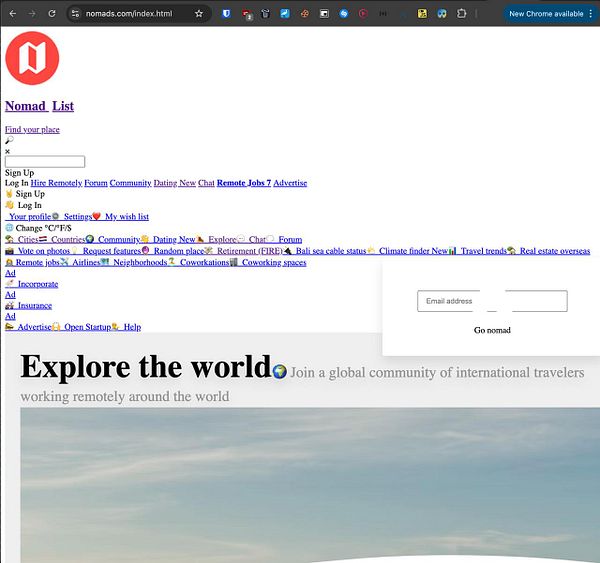Screen dimensions: 600x563
Task: Go back with the browser back arrow
Action: [x=13, y=14]
